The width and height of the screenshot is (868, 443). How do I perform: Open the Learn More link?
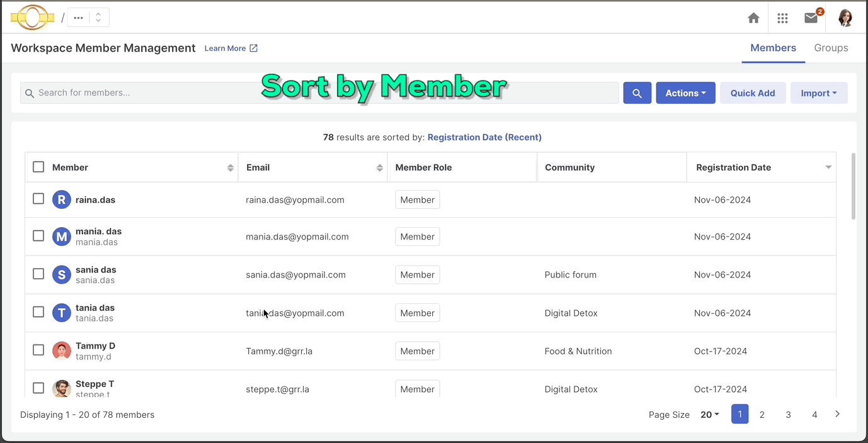point(231,48)
